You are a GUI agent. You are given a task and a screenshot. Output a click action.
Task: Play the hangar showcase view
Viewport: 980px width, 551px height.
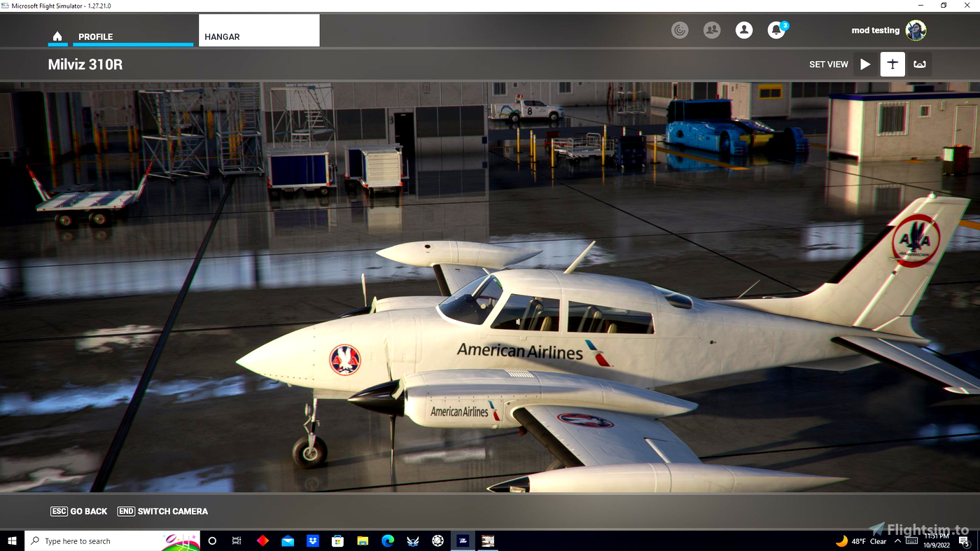(865, 64)
